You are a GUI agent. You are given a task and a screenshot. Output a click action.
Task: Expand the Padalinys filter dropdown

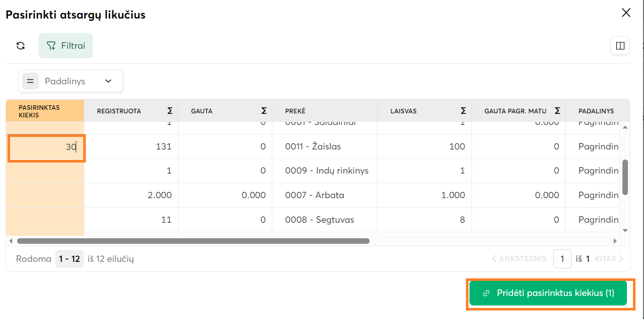(108, 81)
